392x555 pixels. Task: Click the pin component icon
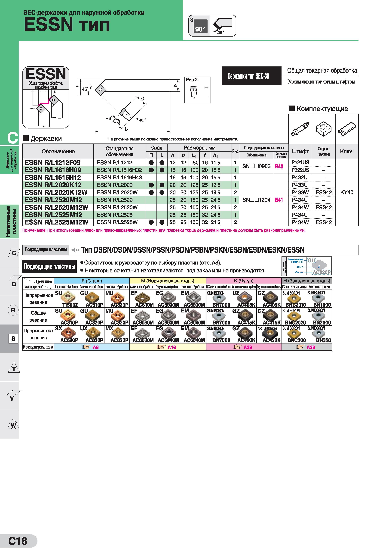pos(300,129)
